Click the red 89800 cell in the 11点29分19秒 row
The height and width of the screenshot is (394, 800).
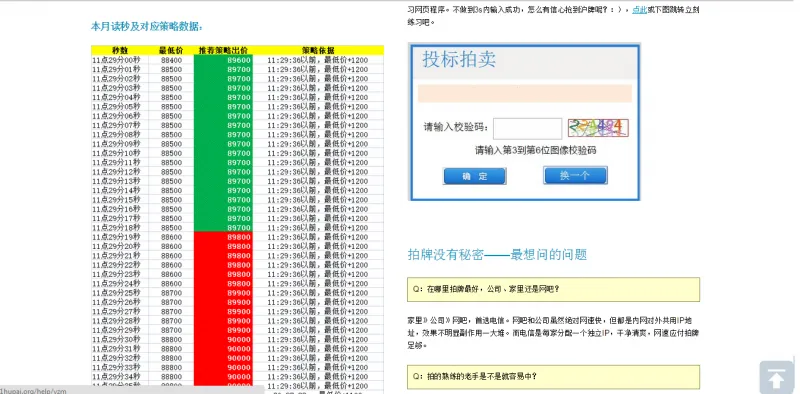[223, 237]
